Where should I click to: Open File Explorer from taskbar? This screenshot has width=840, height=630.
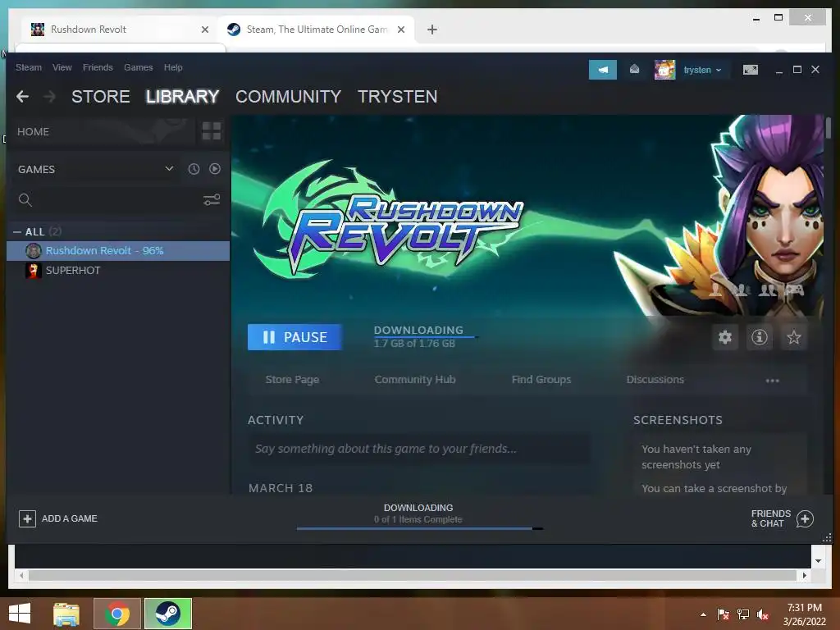[66, 614]
